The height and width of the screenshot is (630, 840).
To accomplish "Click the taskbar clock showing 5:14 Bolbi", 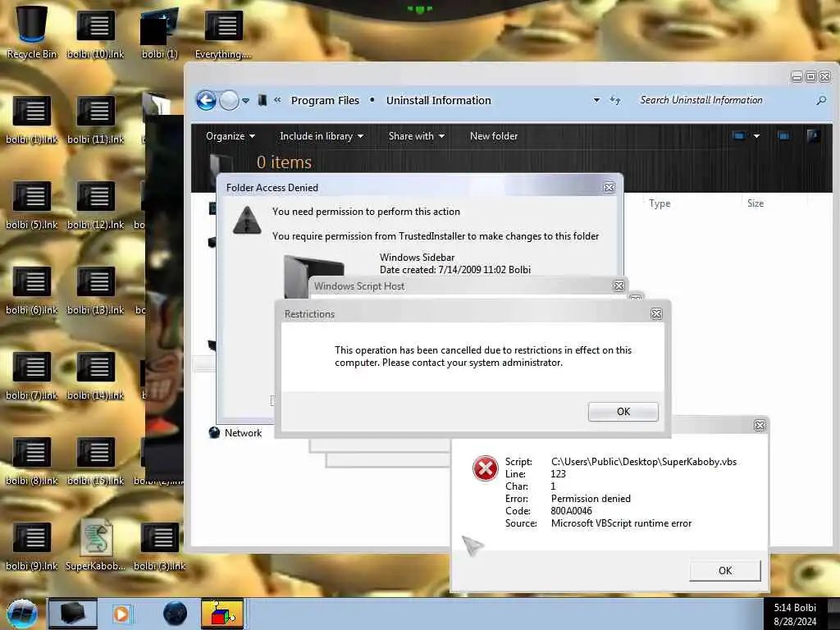I will click(795, 614).
